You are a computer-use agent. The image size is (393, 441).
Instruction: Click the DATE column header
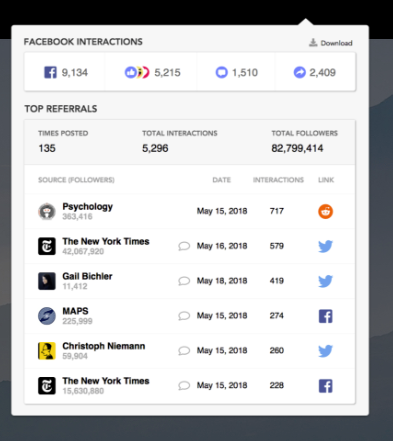pyautogui.click(x=222, y=180)
